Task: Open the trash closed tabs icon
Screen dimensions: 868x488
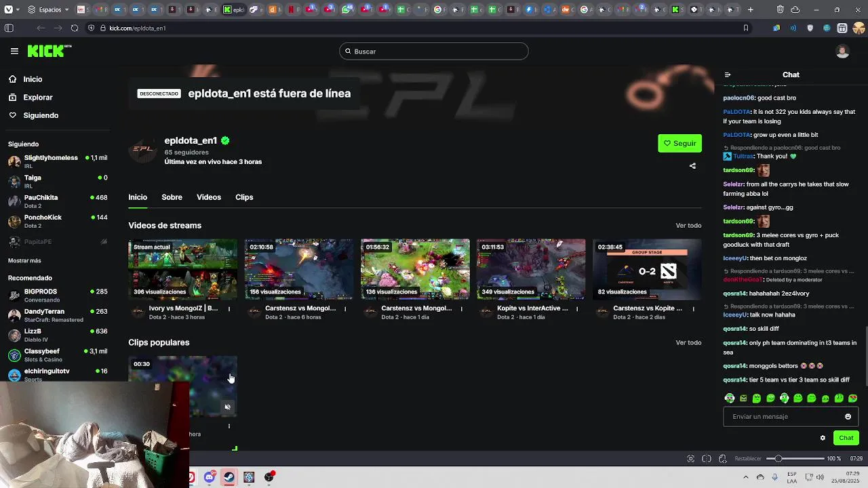Action: click(x=781, y=9)
